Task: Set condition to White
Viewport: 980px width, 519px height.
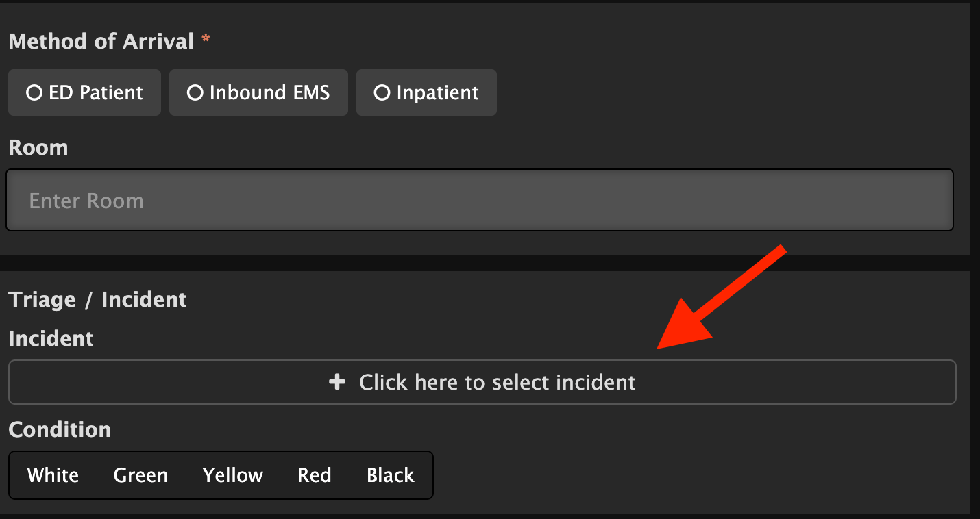Action: pos(53,475)
